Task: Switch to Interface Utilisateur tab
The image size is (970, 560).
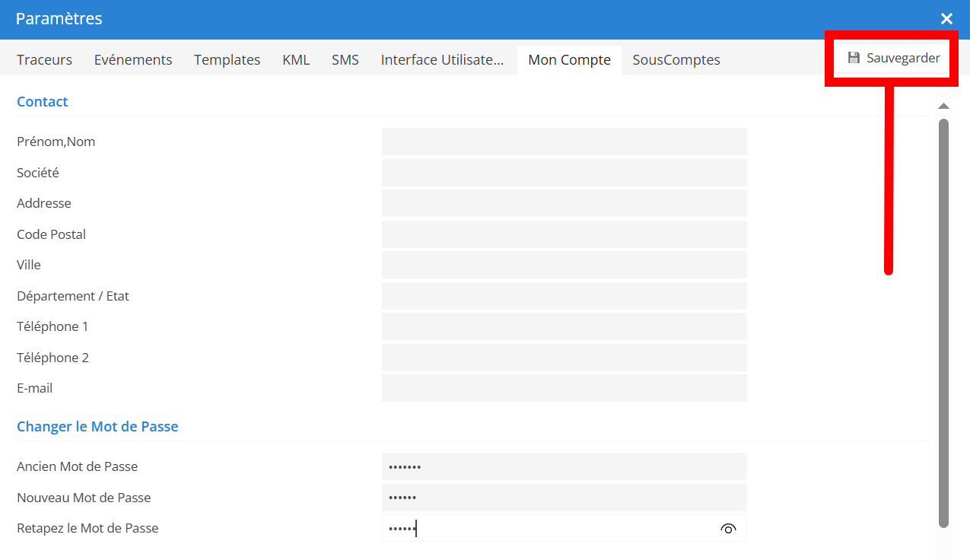Action: 443,59
